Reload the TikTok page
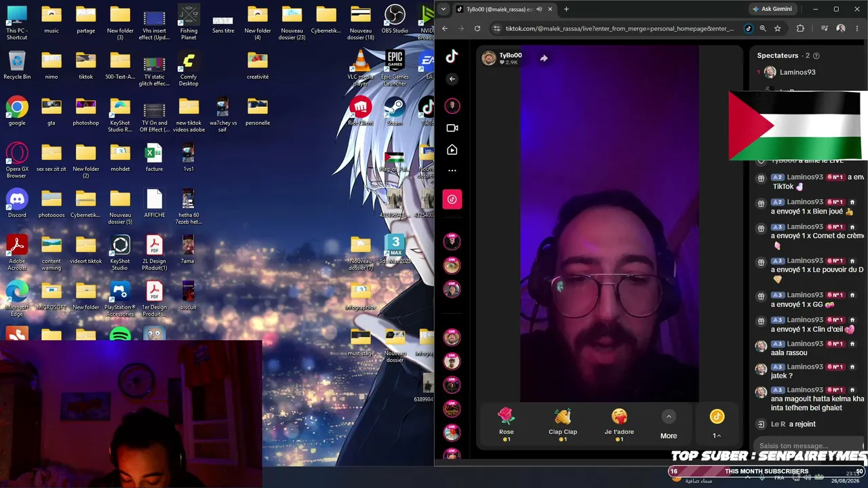This screenshot has height=488, width=868. (x=477, y=28)
